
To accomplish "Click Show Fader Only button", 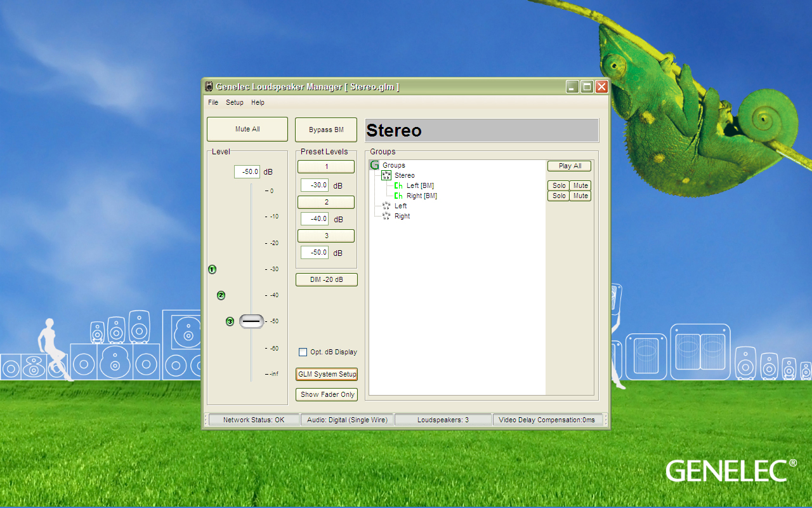I will (x=327, y=394).
